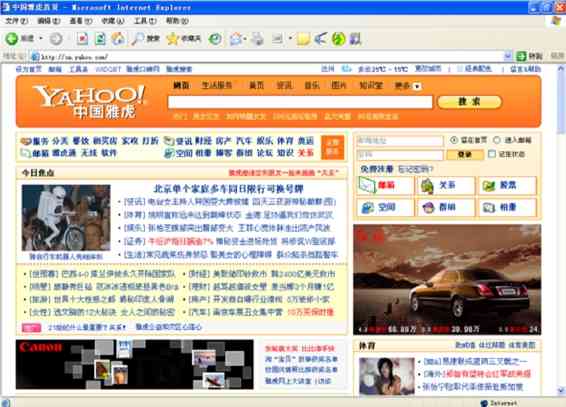Image resolution: width=566 pixels, height=407 pixels.
Task: Select the 进入邮箱 radio button
Action: tap(497, 140)
